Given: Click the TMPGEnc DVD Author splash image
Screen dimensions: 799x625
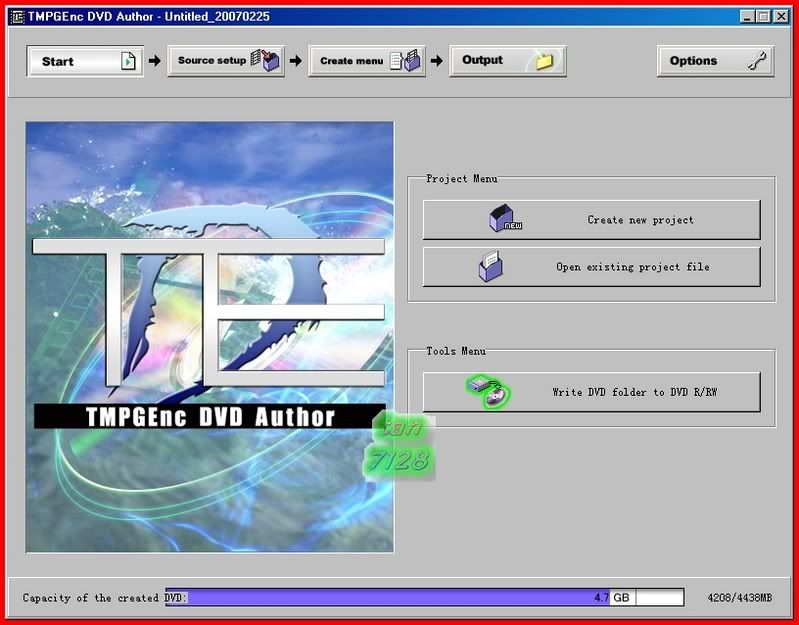Looking at the screenshot, I should coord(209,337).
